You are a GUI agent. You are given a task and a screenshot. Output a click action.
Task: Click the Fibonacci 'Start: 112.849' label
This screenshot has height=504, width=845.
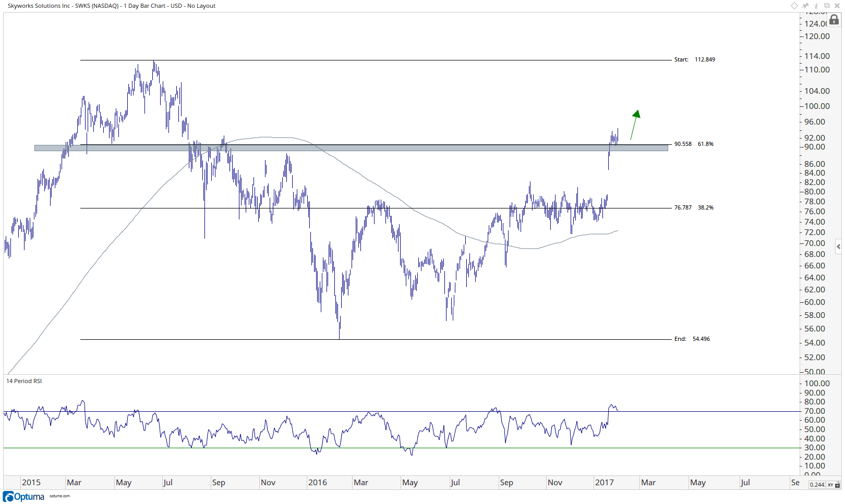point(695,59)
